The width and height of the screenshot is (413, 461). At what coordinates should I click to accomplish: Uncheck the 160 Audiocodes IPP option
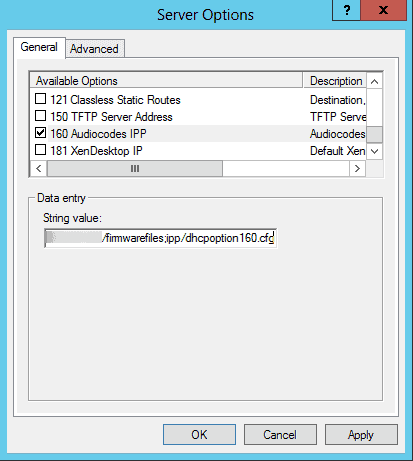pyautogui.click(x=40, y=133)
